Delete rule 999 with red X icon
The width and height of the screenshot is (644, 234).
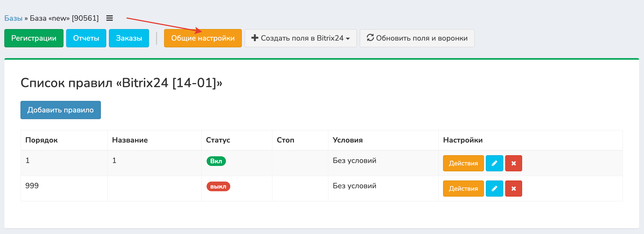(514, 189)
